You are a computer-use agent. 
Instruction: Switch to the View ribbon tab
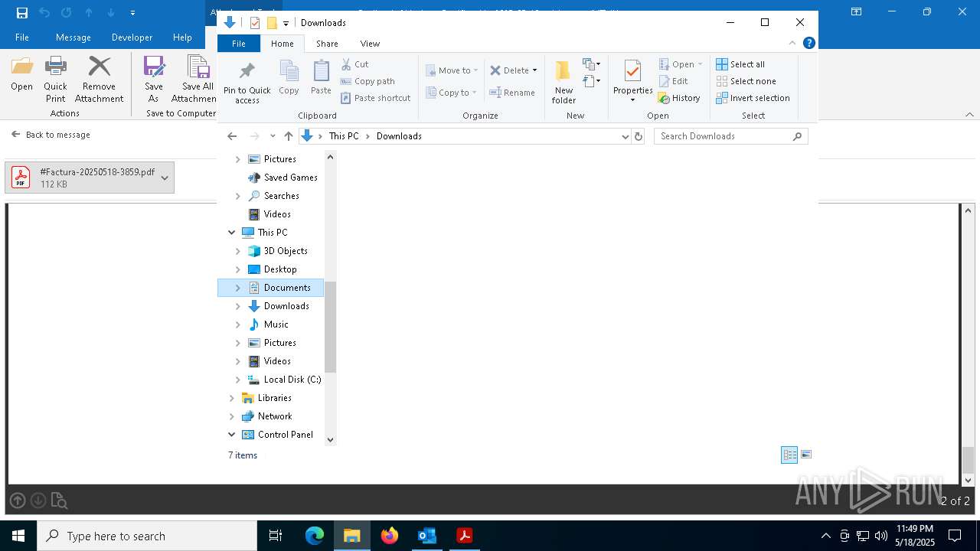pyautogui.click(x=370, y=44)
